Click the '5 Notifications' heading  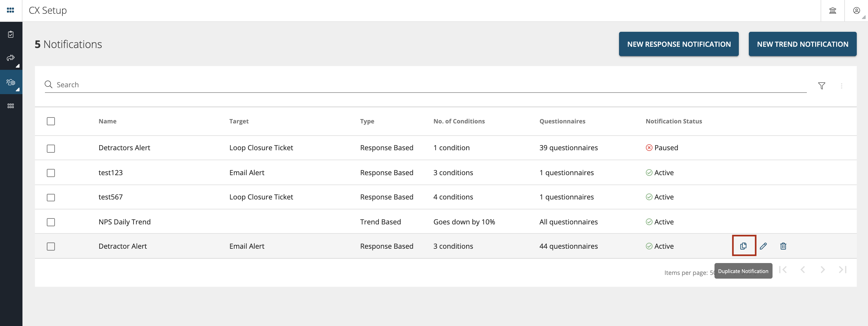68,44
